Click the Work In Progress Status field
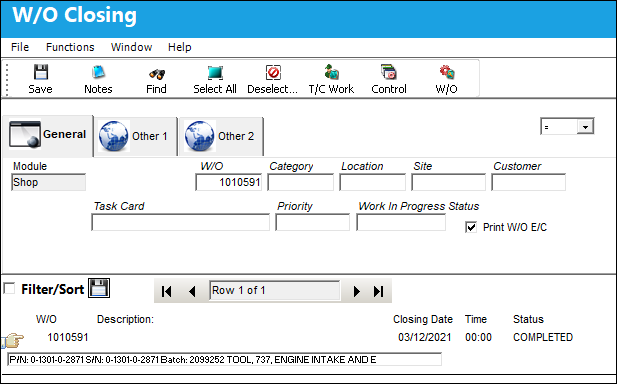This screenshot has height=384, width=617. tap(401, 222)
